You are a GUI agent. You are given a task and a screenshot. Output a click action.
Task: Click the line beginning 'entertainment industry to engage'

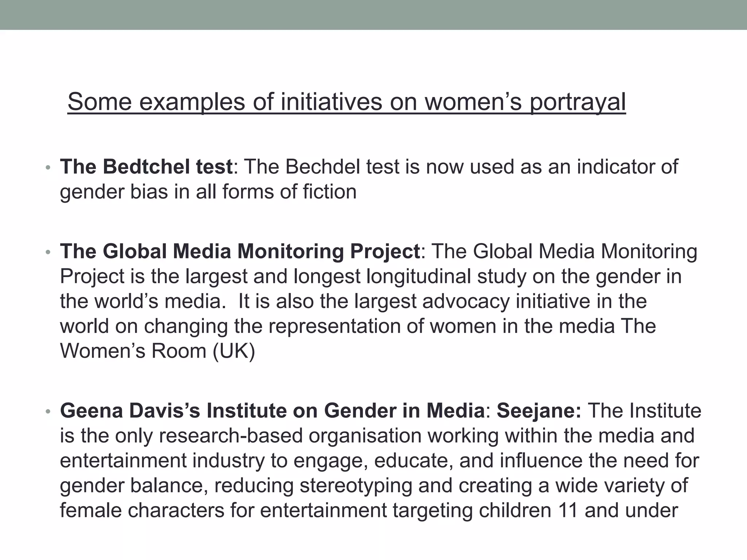[x=380, y=460]
